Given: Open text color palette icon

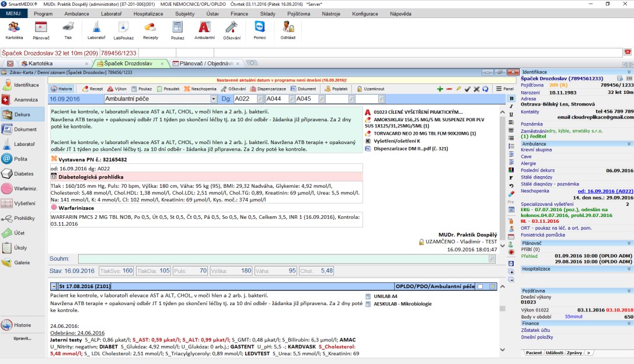Looking at the screenshot, I should (x=511, y=170).
